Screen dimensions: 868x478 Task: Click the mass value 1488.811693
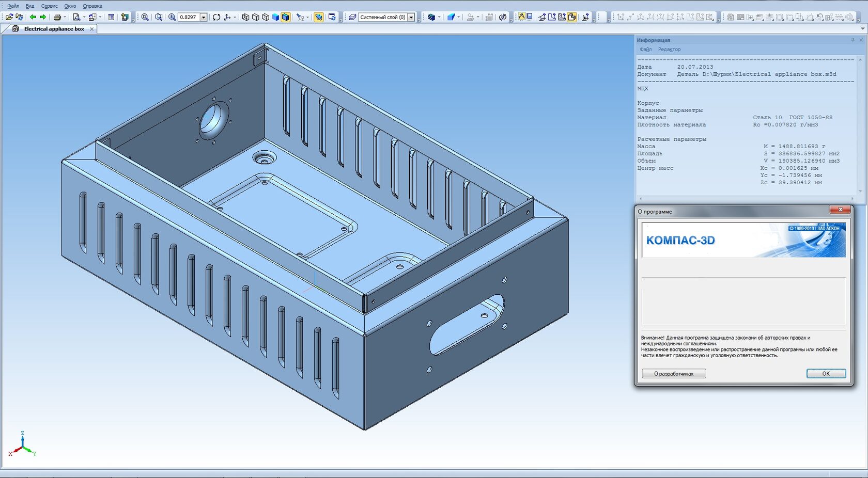(x=798, y=147)
